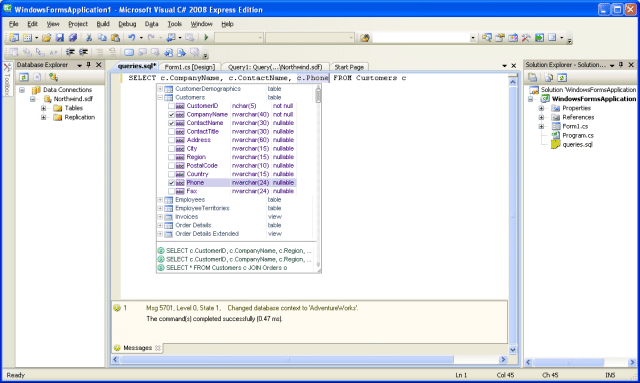Uncheck the Phone column checkbox
The image size is (640, 383).
coord(171,183)
